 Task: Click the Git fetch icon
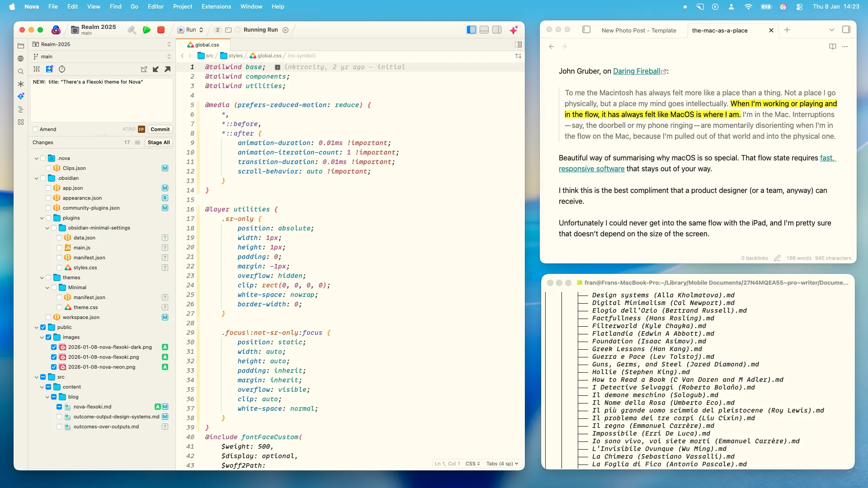(x=144, y=69)
